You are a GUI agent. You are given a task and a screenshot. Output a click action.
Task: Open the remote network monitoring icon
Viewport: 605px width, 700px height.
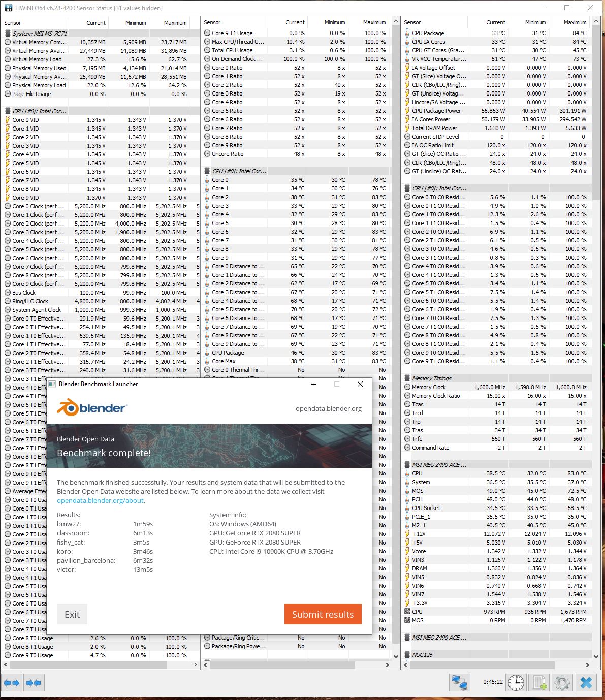point(459,682)
